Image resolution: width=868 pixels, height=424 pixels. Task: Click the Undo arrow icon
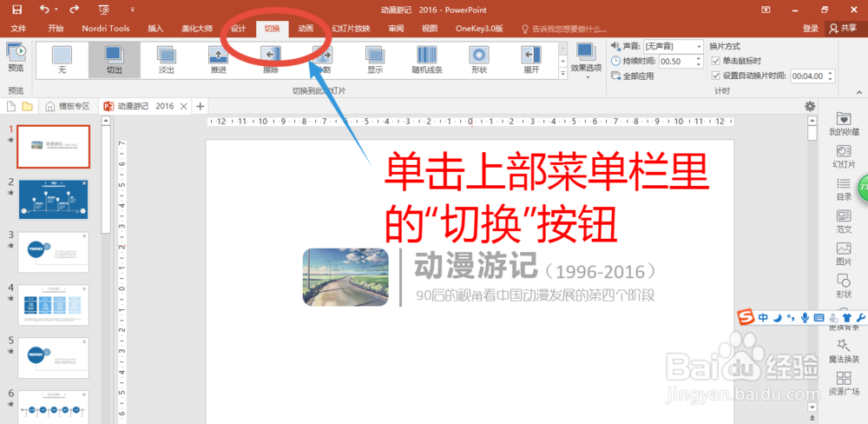tap(44, 10)
